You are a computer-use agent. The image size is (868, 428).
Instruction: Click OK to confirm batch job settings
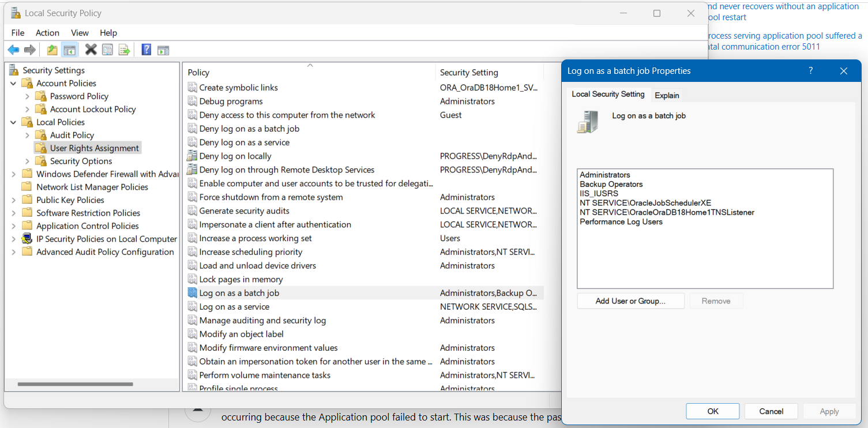(x=712, y=411)
